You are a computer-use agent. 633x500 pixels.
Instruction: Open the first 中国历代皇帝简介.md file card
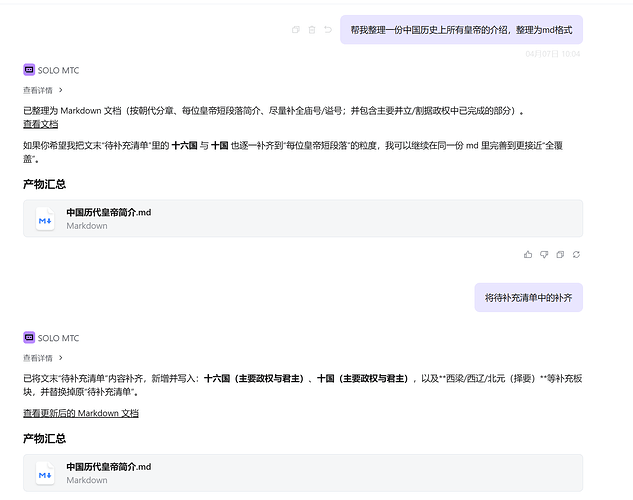click(x=302, y=218)
